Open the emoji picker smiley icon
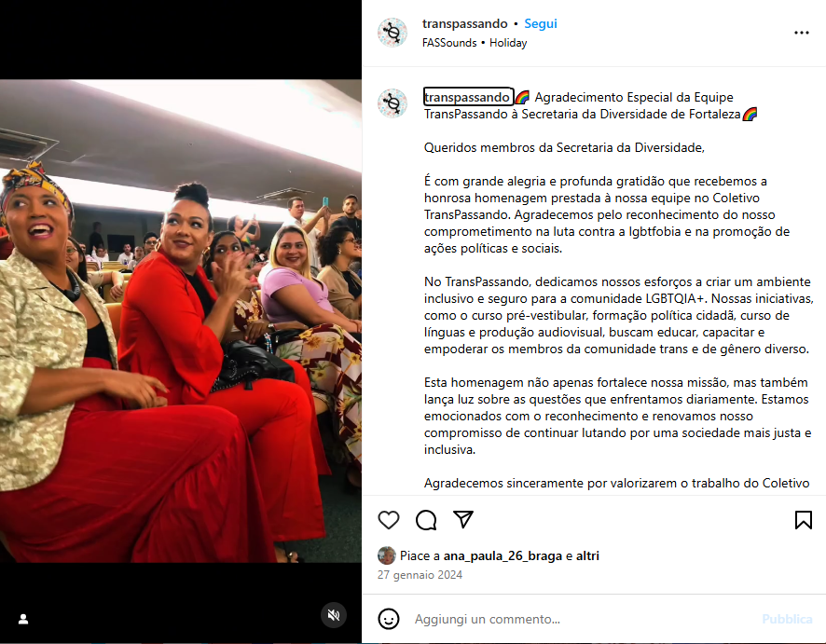The width and height of the screenshot is (826, 644). click(x=389, y=619)
